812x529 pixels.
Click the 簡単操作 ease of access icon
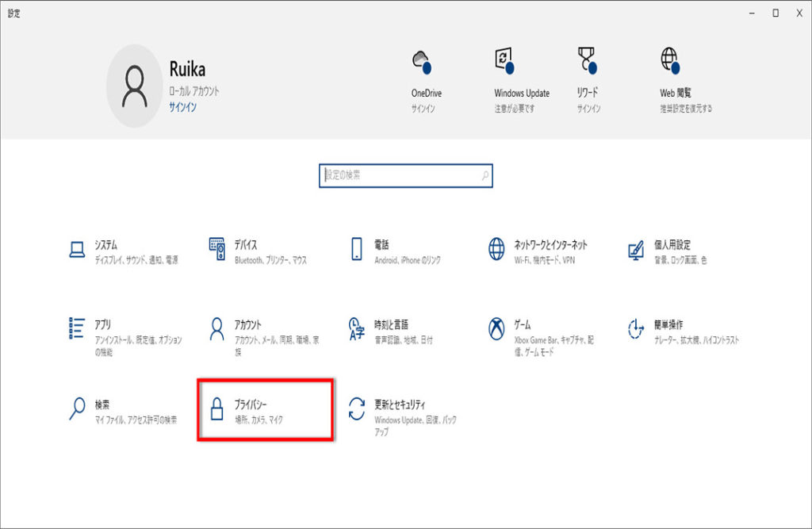pyautogui.click(x=636, y=328)
